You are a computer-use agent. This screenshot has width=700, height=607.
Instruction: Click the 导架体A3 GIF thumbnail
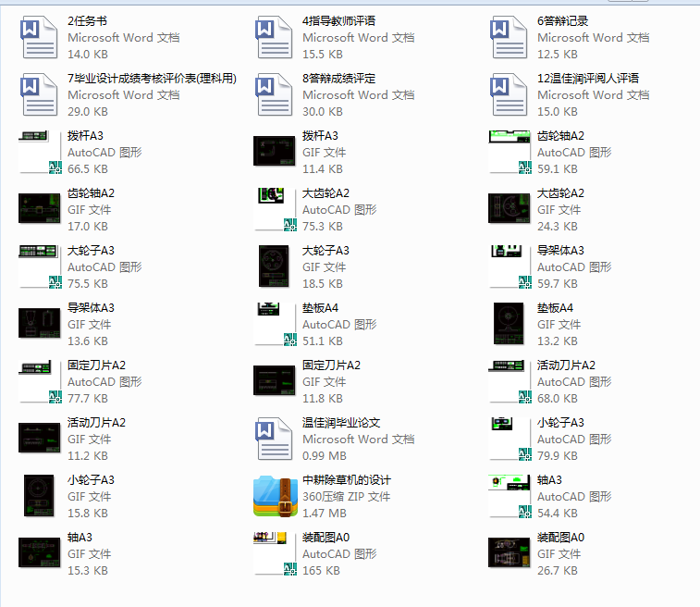click(39, 323)
